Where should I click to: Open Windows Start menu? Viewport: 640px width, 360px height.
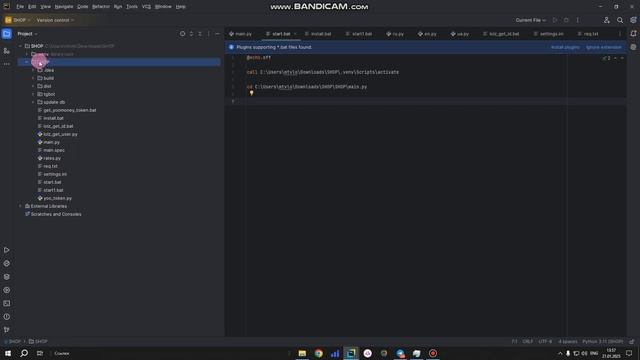[x=8, y=353]
